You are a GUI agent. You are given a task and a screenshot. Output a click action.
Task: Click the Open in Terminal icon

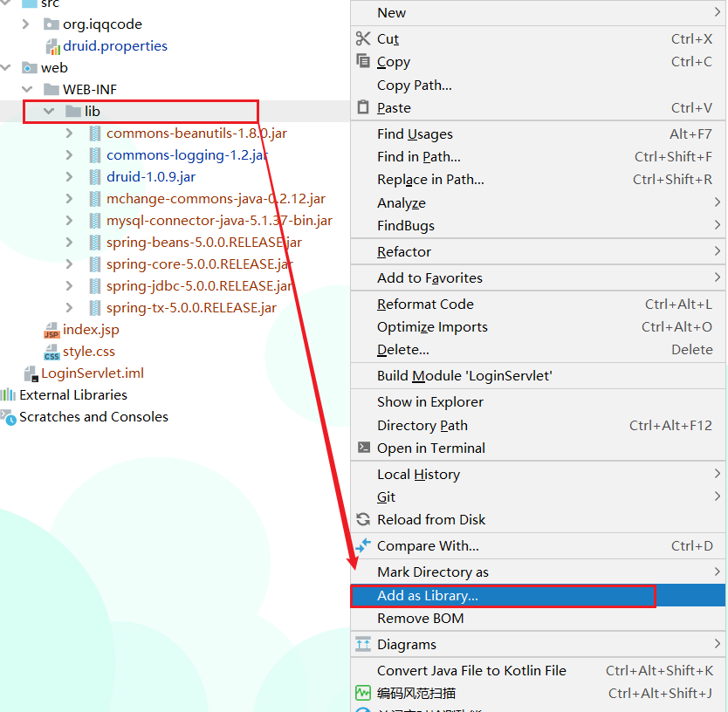click(363, 448)
